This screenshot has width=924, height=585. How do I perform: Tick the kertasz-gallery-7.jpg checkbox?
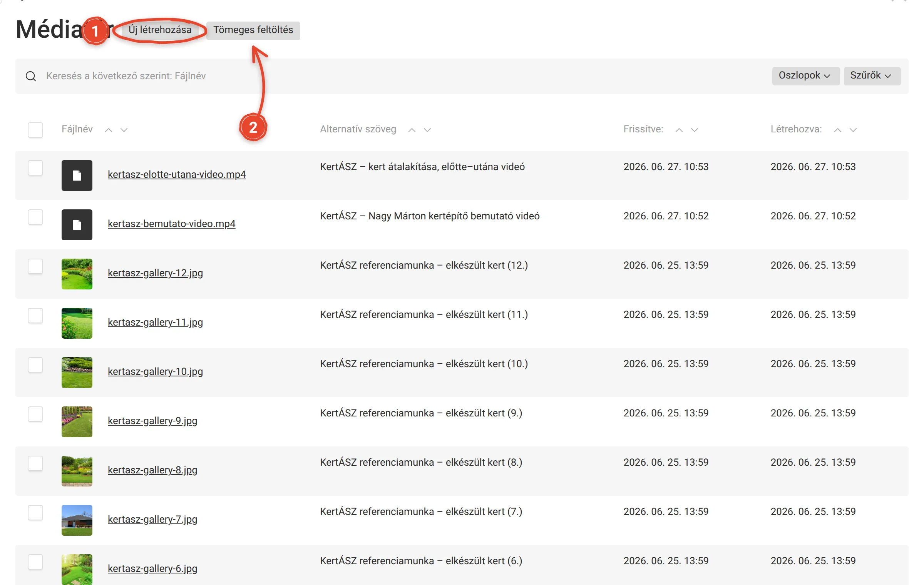pos(35,513)
